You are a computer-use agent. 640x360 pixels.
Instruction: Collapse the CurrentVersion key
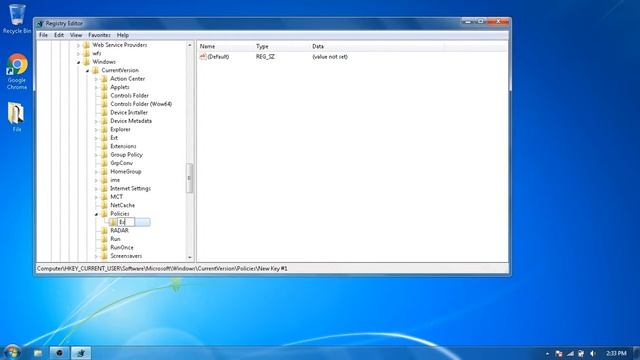click(87, 71)
